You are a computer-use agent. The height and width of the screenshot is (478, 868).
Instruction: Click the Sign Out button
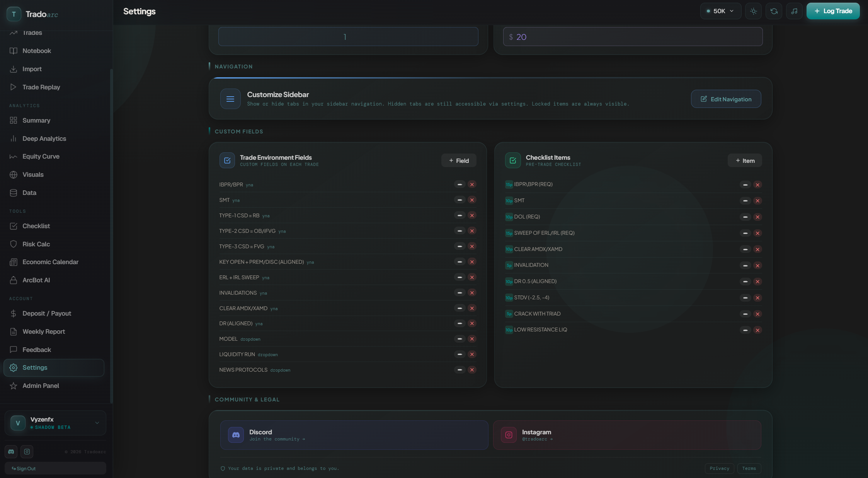(55, 468)
